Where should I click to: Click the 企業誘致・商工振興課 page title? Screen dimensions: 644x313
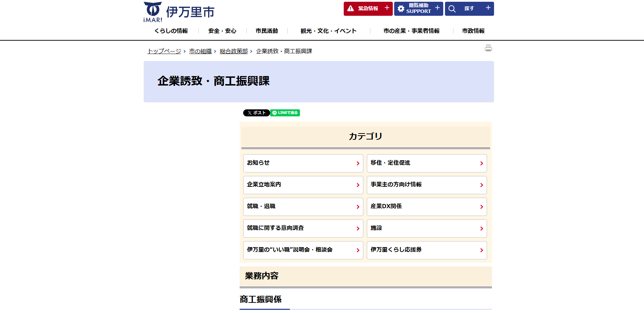pyautogui.click(x=213, y=81)
